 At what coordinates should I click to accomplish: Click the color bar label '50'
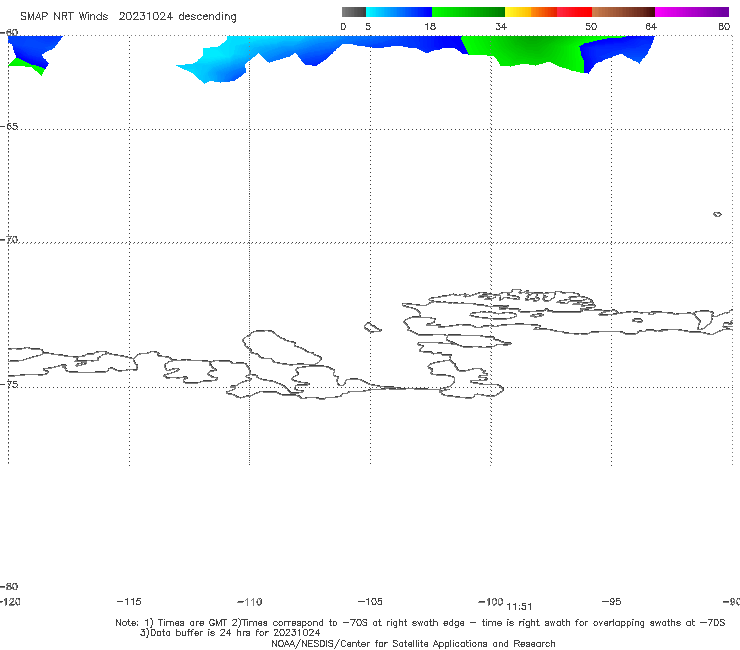point(591,26)
